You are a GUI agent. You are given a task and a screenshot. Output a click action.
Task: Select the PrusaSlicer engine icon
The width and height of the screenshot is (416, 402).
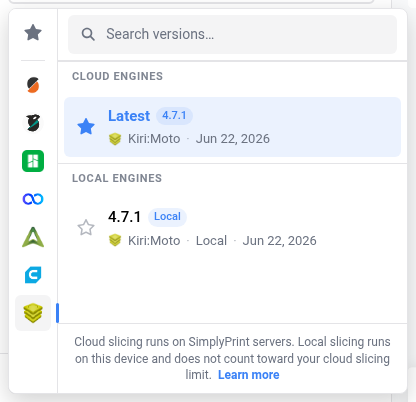(33, 85)
